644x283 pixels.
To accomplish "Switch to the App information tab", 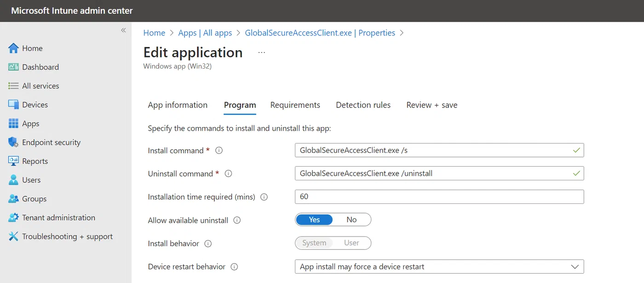I will point(178,105).
